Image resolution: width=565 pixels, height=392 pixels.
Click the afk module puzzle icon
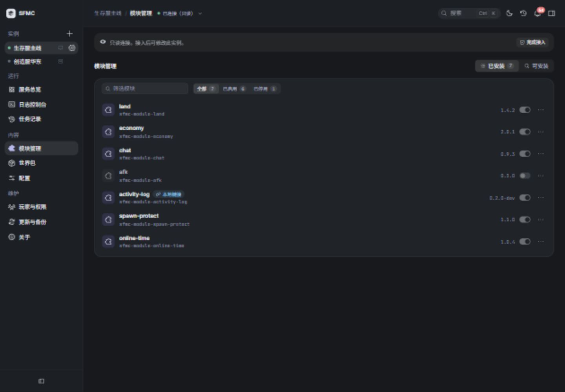(108, 176)
